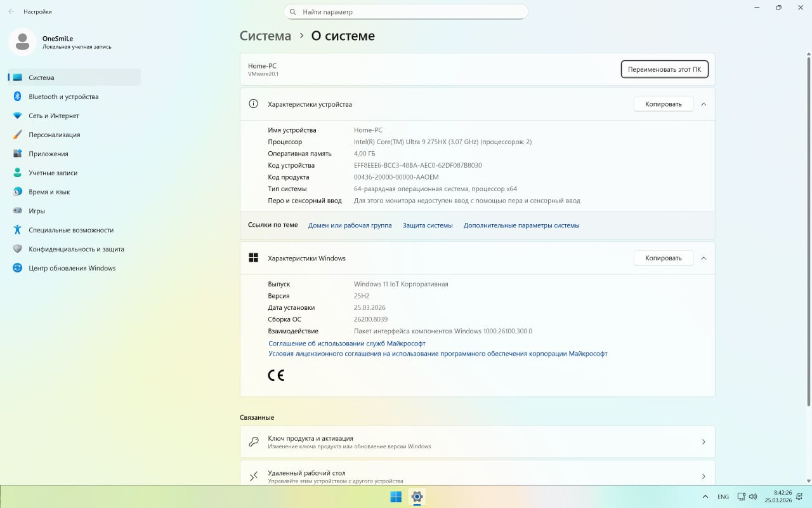Screen dimensions: 812x508
Task: Click the magnifier icon in the search box
Action: [293, 12]
